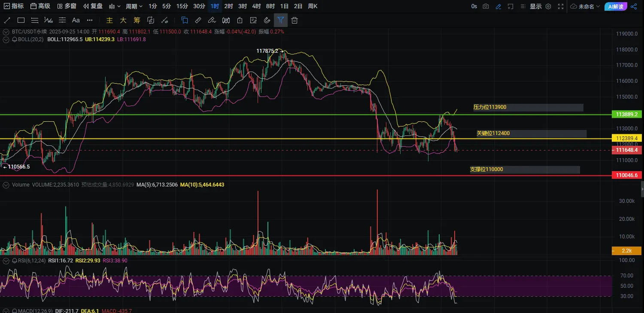Click the magnet snap icon
This screenshot has height=313, width=644.
tap(267, 20)
